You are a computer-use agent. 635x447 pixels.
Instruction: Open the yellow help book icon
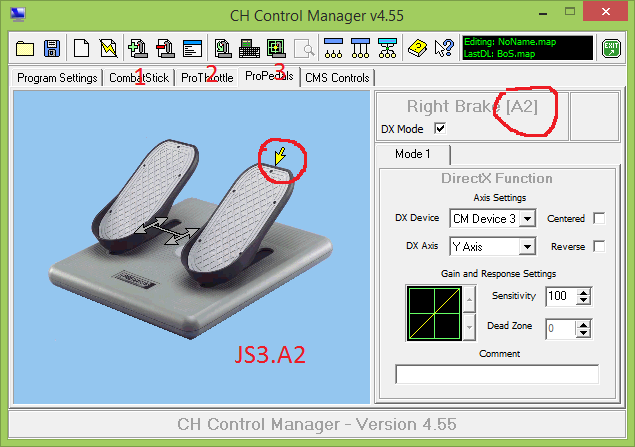(417, 49)
